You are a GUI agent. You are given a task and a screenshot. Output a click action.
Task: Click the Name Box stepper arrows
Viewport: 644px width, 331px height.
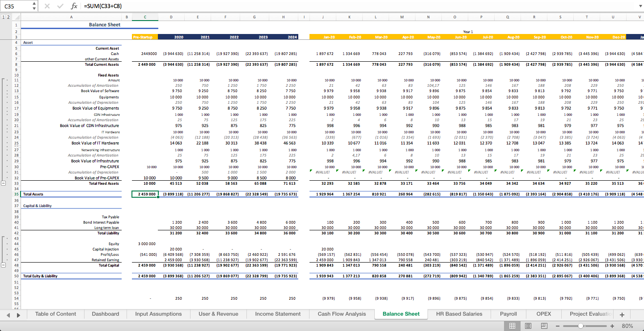coord(34,6)
